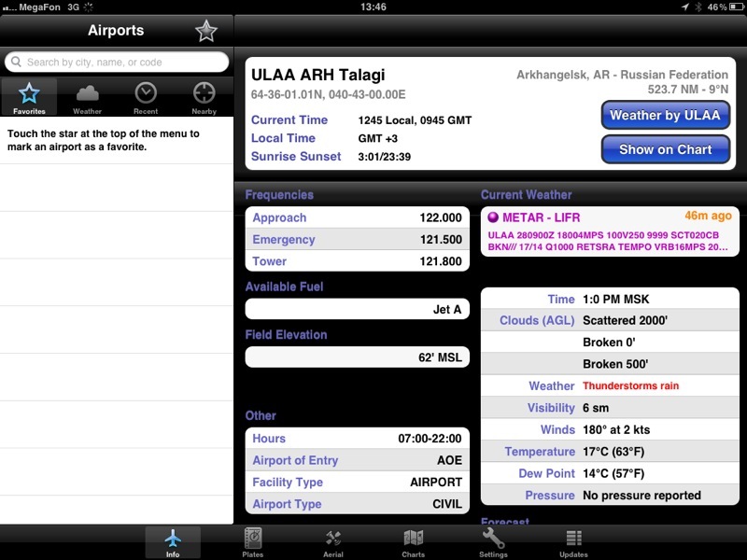The width and height of the screenshot is (747, 560).
Task: Open Plates in bottom bar
Action: point(253,541)
